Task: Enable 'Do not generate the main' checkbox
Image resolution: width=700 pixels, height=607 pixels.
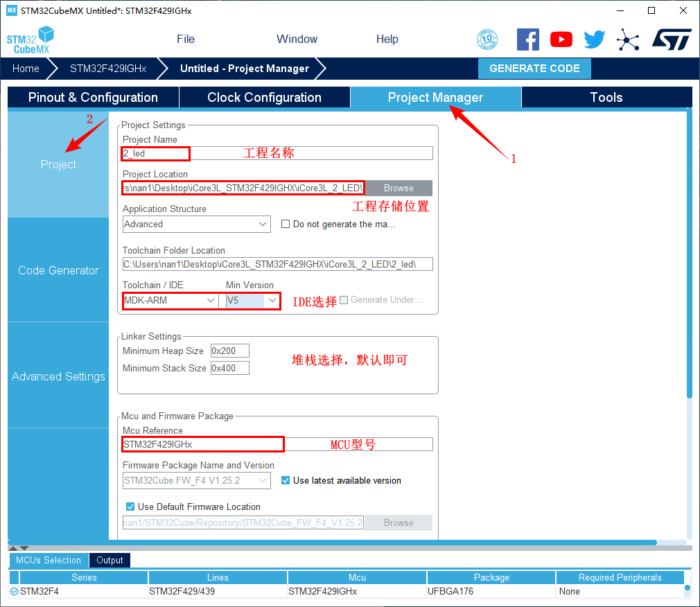Action: click(x=286, y=224)
